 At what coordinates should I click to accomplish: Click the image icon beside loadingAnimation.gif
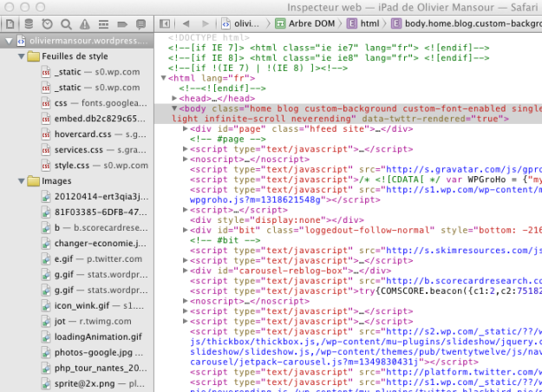click(46, 336)
